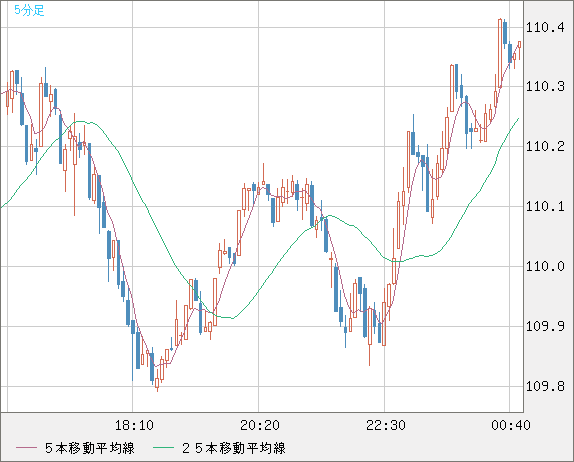Screen dimensions: 574x462
Task: Click the green 25-period moving average legend line
Action: click(163, 448)
